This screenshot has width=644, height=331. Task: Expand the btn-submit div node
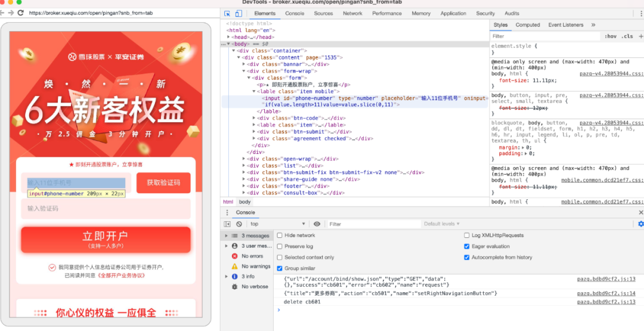click(x=254, y=132)
